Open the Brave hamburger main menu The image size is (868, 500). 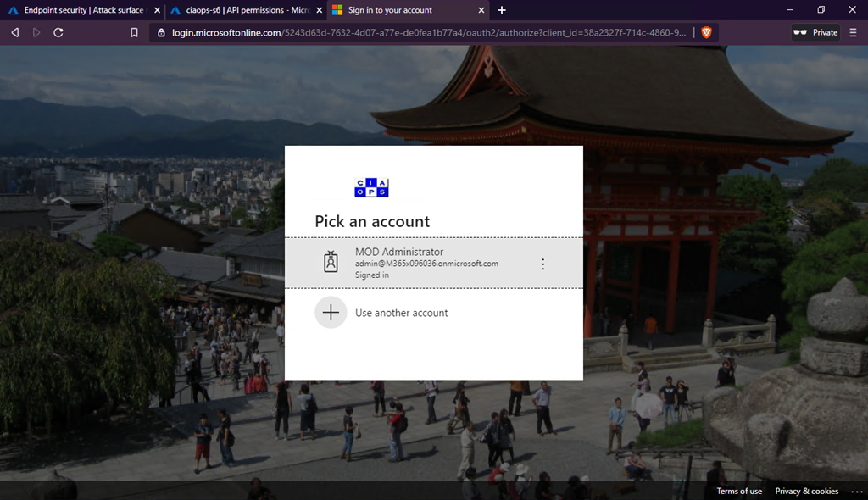(x=854, y=32)
